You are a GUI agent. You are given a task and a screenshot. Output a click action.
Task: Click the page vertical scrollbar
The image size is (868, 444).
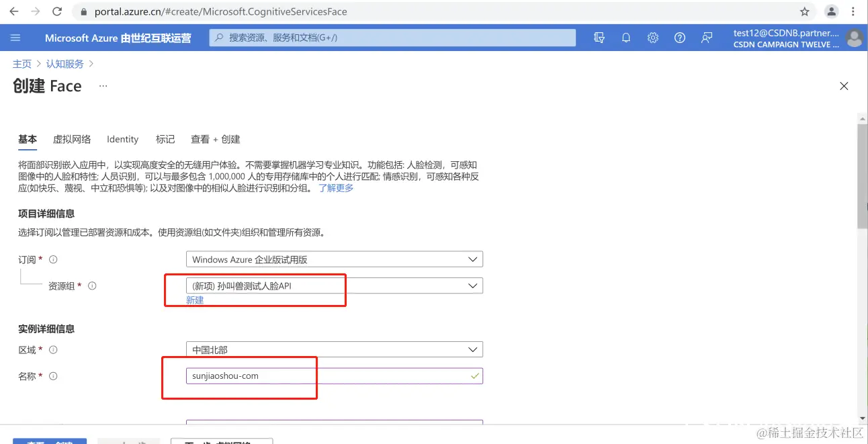(x=863, y=177)
